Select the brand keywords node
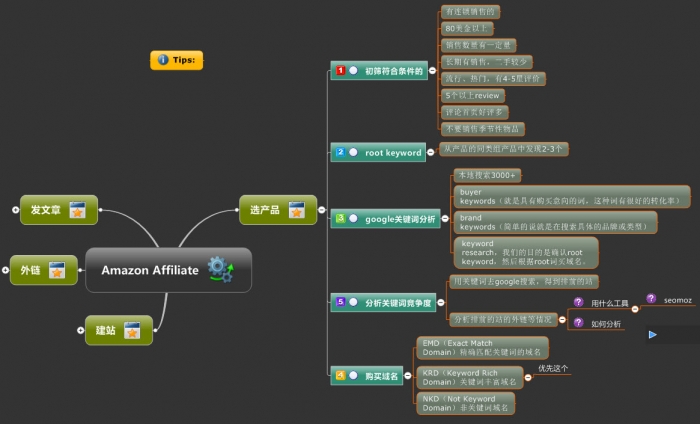Image resolution: width=700 pixels, height=424 pixels. click(x=555, y=222)
